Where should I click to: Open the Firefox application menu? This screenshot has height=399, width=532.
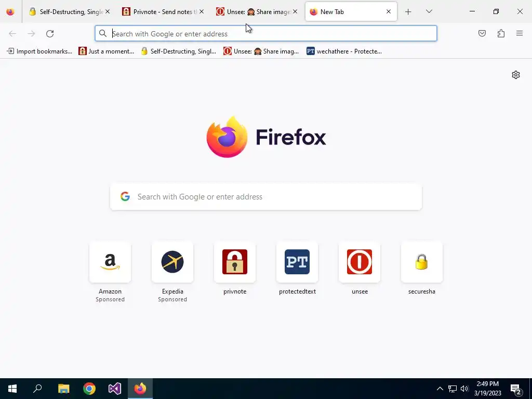[520, 33]
